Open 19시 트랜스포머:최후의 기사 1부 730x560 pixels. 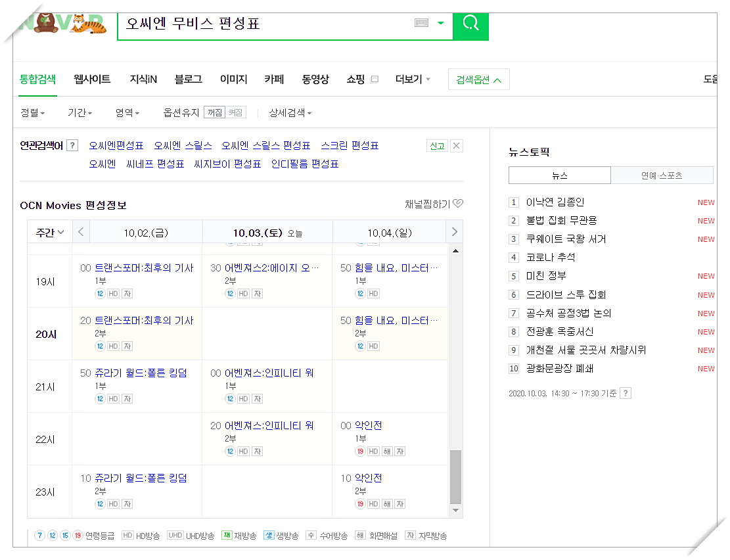tap(144, 268)
